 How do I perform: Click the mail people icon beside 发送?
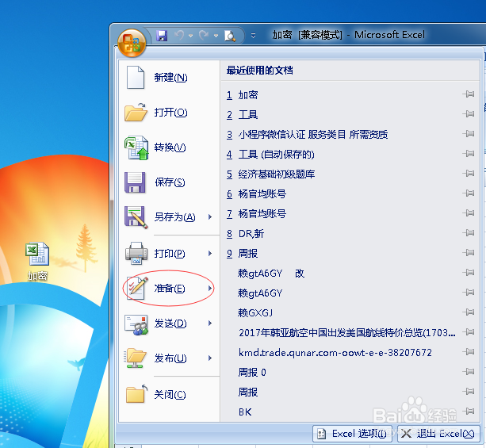[136, 324]
